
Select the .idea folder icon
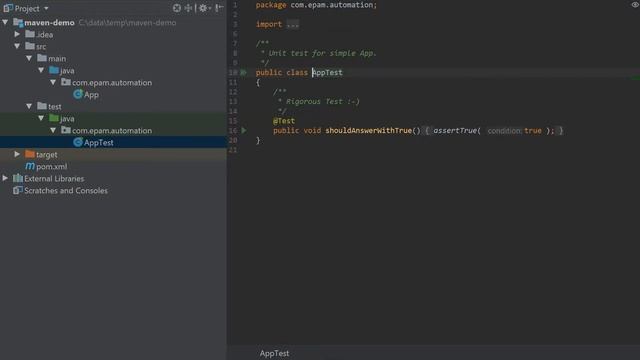click(x=30, y=34)
